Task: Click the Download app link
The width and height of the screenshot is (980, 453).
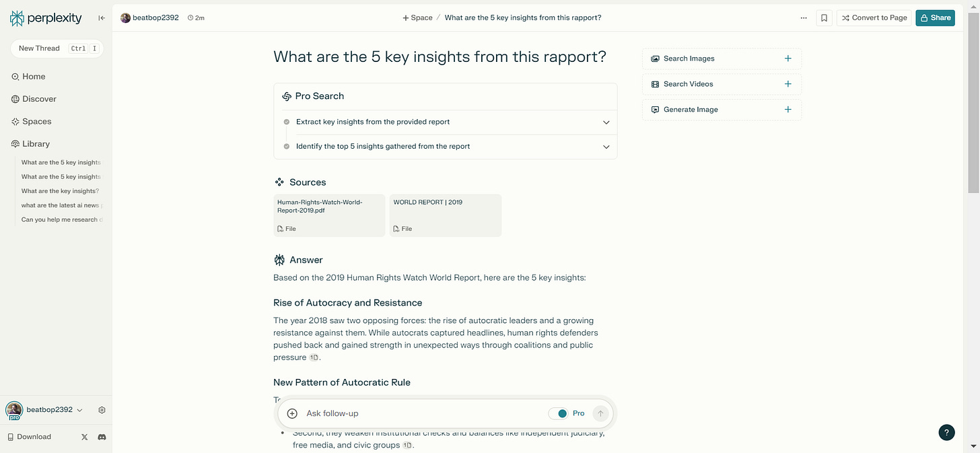Action: coord(29,437)
